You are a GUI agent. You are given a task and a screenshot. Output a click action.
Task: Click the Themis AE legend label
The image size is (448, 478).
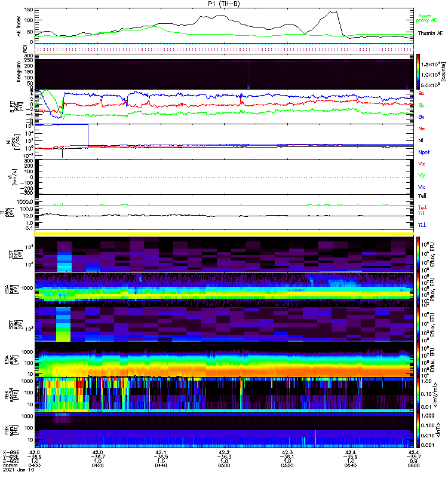(430, 33)
